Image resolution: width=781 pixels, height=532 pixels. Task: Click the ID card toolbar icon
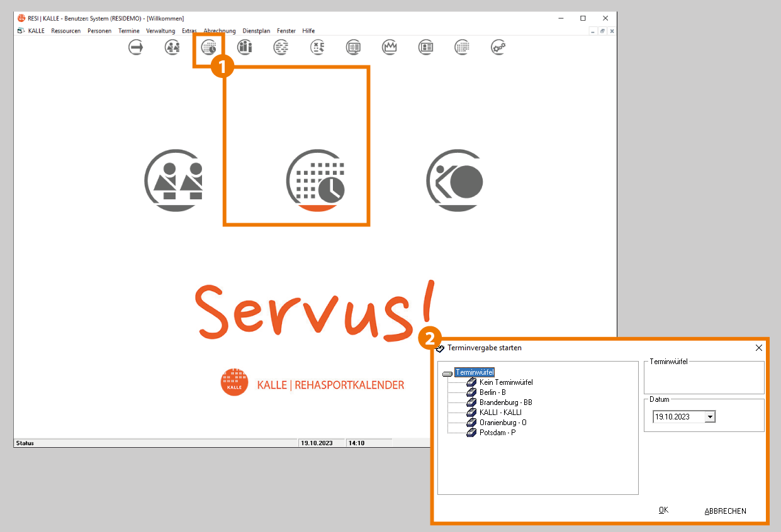pos(426,47)
